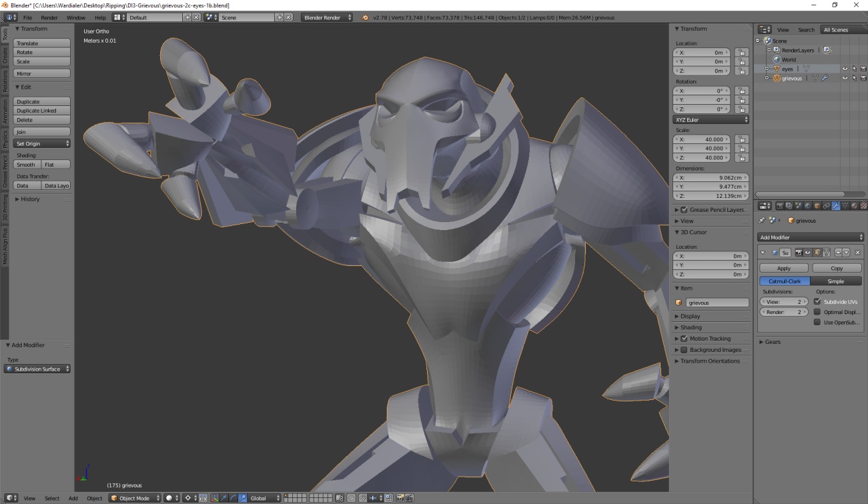Disable Subdivide UVs option

pyautogui.click(x=817, y=302)
